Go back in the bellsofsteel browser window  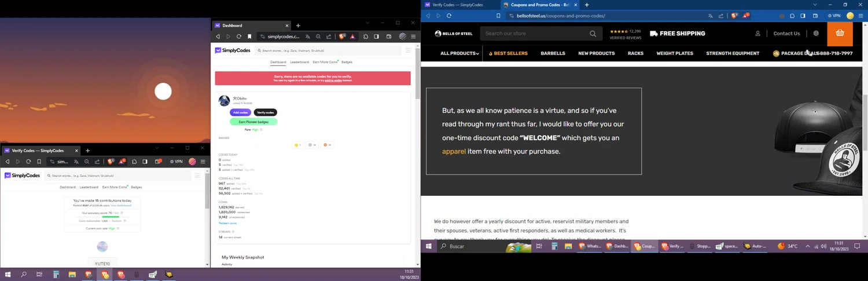point(428,16)
